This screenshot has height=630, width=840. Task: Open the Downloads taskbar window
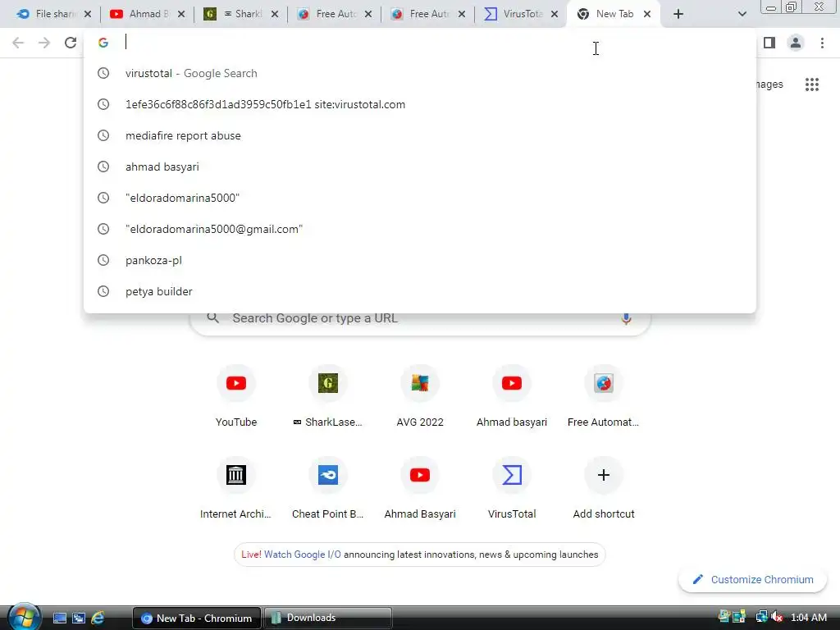click(x=327, y=618)
